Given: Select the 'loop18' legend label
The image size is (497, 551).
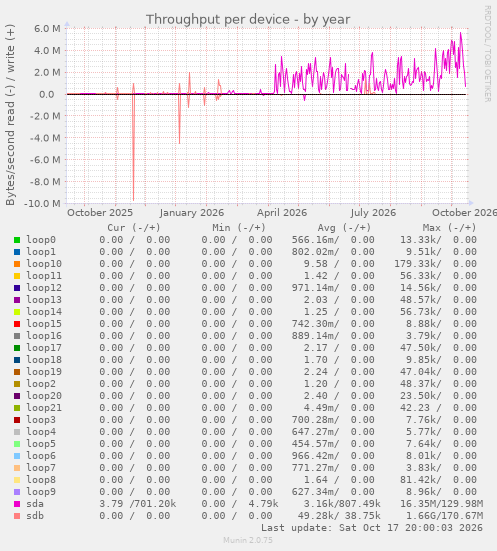Looking at the screenshot, I should pyautogui.click(x=44, y=359).
